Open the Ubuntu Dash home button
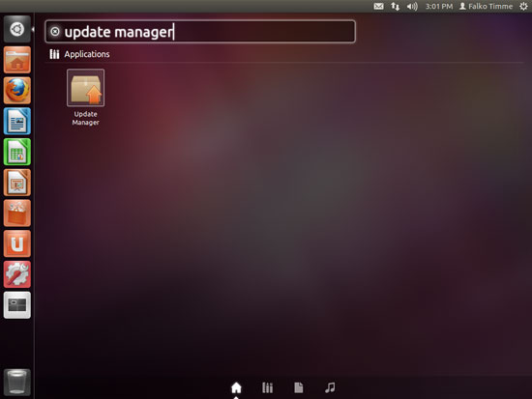 point(17,29)
